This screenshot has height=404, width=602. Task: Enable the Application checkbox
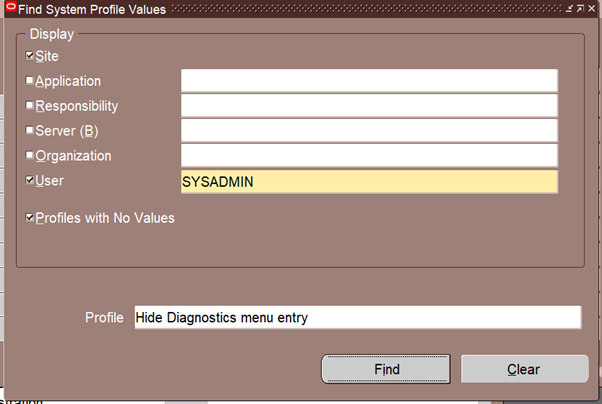30,81
